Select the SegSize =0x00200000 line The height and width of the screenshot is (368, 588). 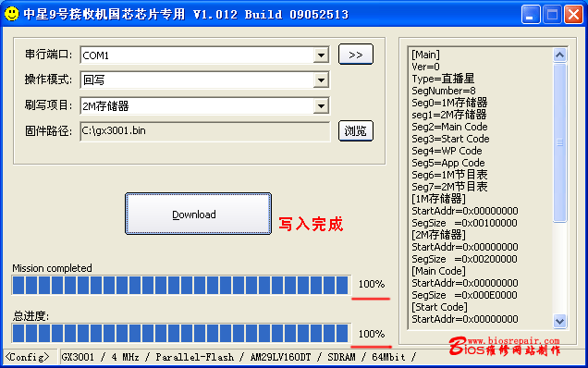(464, 259)
